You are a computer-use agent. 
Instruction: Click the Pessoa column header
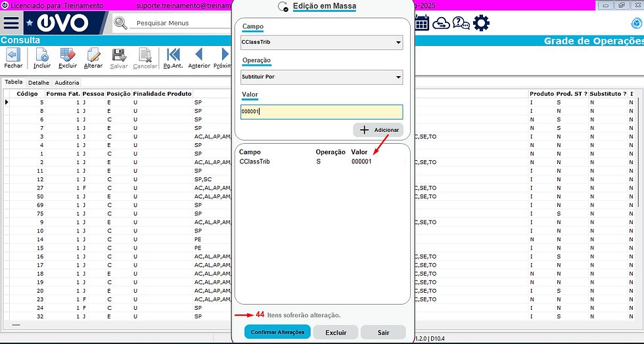[x=93, y=94]
